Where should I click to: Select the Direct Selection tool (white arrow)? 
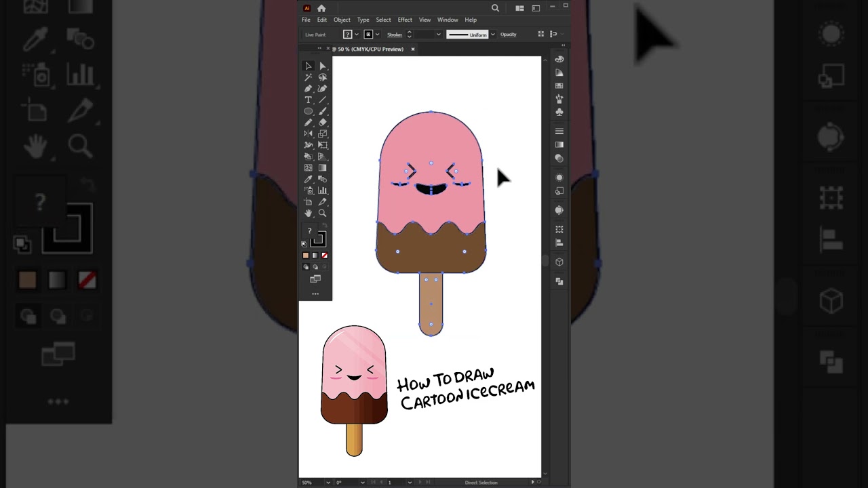pos(323,66)
